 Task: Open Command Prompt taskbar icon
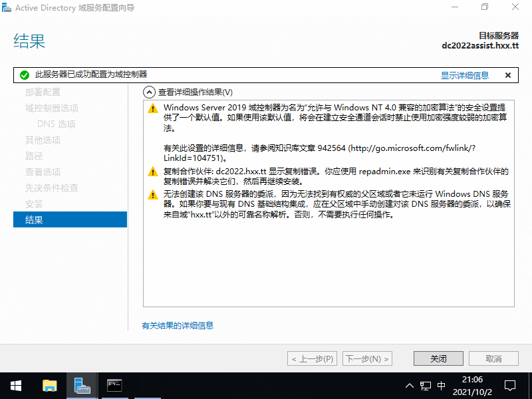(x=114, y=386)
